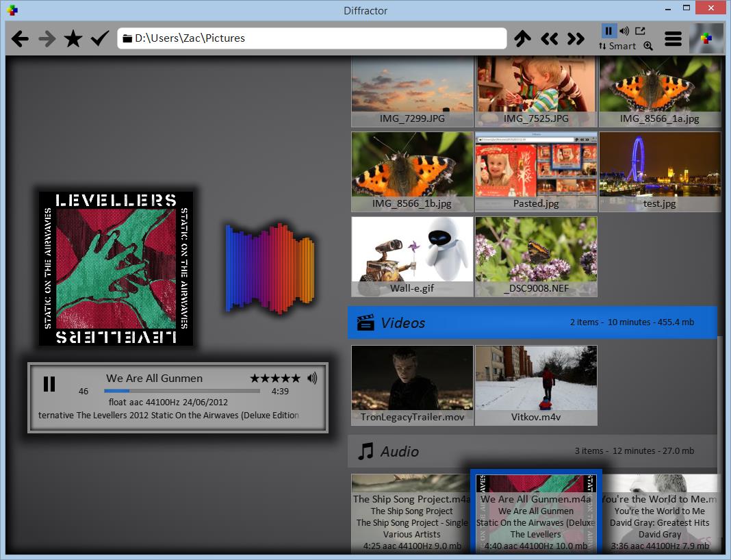Select the Wall-e.gif thumbnail

(x=412, y=257)
